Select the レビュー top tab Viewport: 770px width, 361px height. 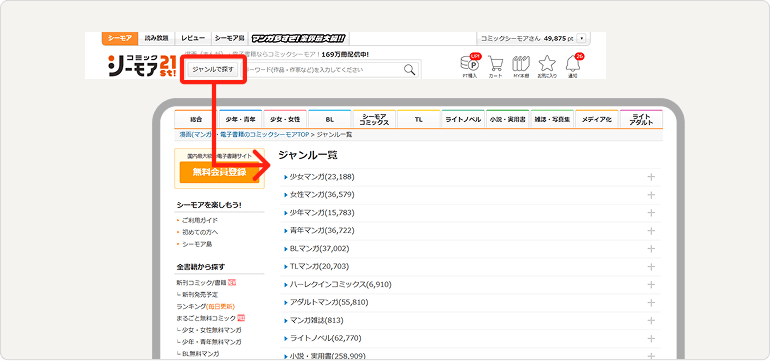point(193,38)
